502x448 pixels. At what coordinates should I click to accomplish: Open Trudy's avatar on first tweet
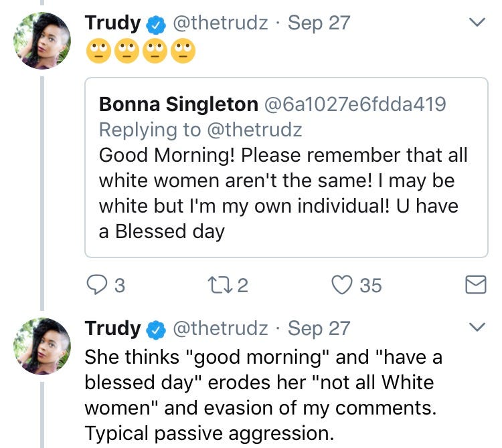[x=42, y=40]
